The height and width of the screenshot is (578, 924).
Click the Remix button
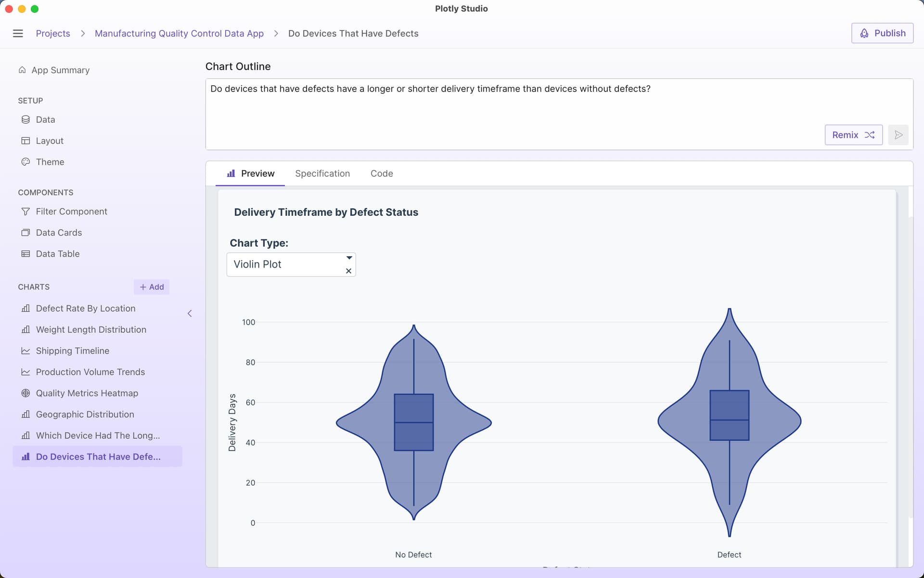(x=853, y=135)
